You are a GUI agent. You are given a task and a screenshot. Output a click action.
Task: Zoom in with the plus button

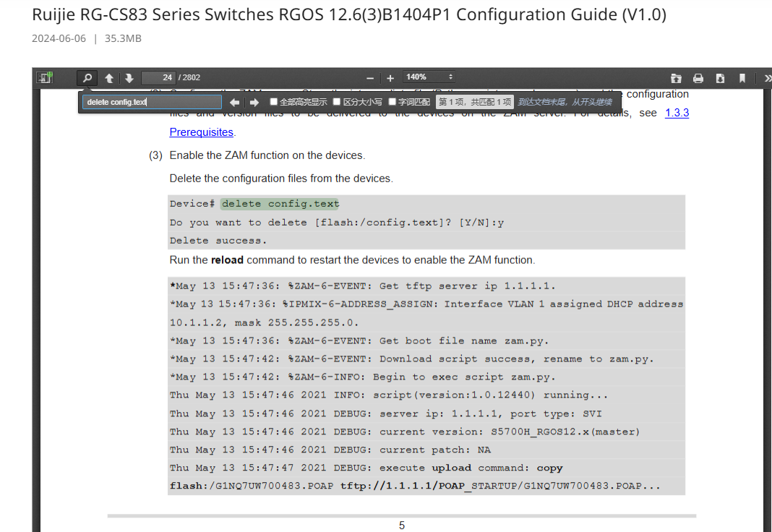[390, 78]
